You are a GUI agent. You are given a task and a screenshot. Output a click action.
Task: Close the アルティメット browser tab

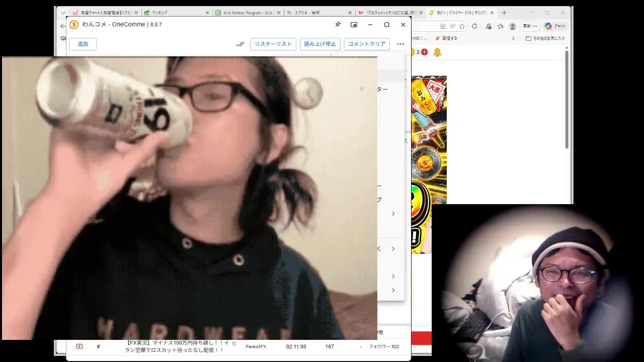coord(421,13)
